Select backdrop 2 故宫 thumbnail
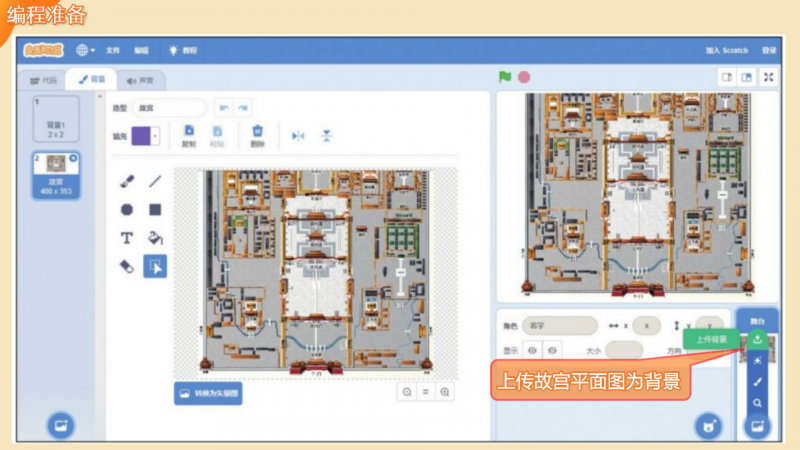Viewport: 800px width, 450px height. [x=56, y=176]
